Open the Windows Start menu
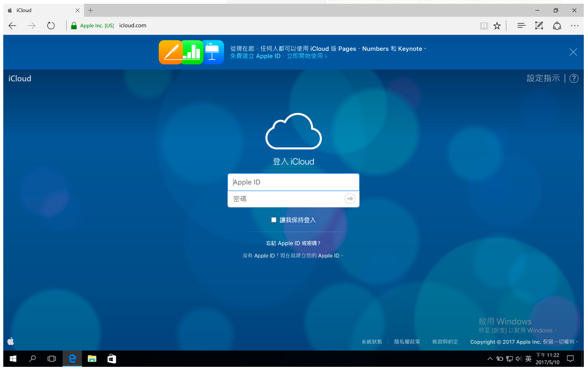Viewport: 588px width, 372px height. coord(13,359)
